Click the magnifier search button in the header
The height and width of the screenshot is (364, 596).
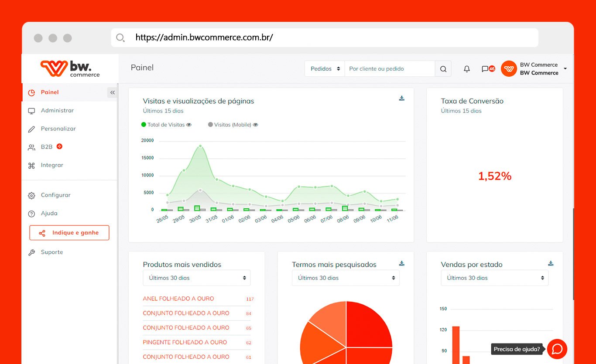pyautogui.click(x=443, y=69)
